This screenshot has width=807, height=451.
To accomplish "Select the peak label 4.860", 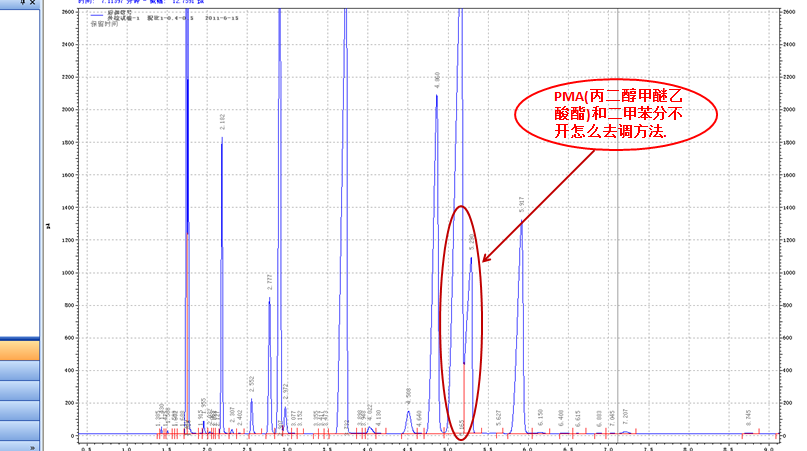I will (x=437, y=80).
